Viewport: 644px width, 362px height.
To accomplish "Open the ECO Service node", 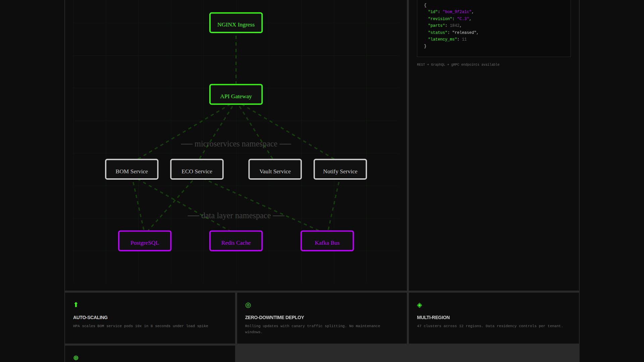I will (x=197, y=169).
